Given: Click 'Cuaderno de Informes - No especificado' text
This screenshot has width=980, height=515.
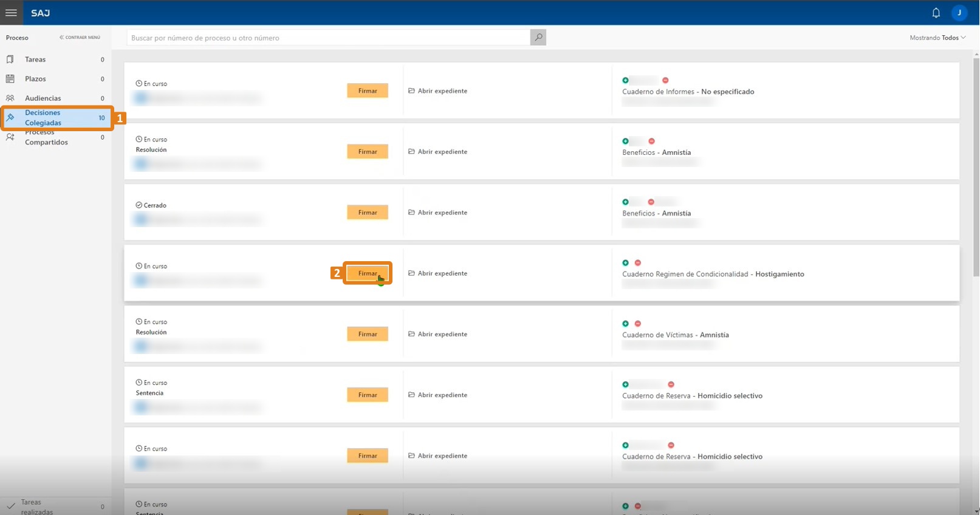Looking at the screenshot, I should (688, 92).
